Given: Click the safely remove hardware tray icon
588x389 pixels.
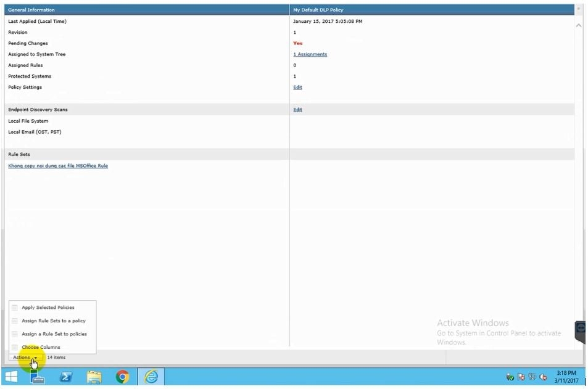Looking at the screenshot, I should point(510,377).
